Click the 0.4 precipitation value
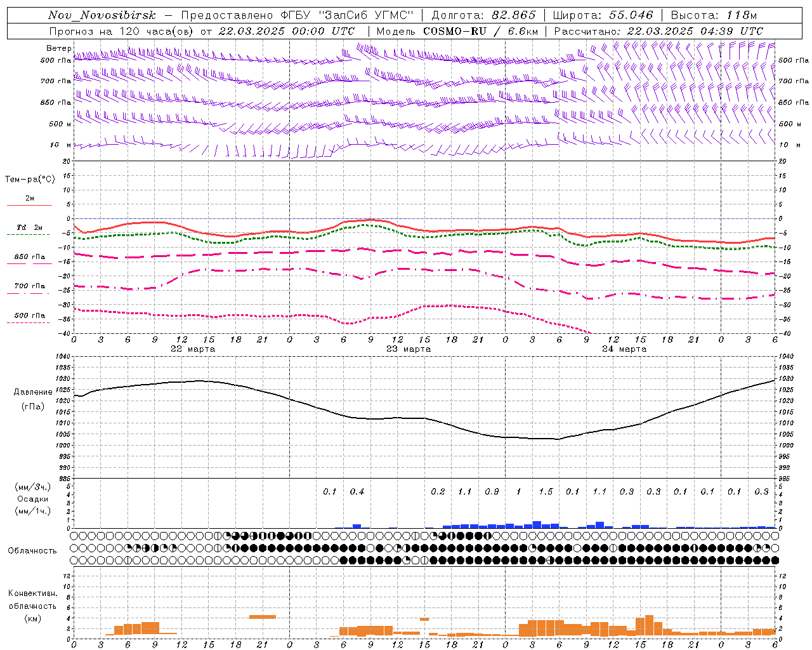Image resolution: width=812 pixels, height=650 pixels. [357, 491]
